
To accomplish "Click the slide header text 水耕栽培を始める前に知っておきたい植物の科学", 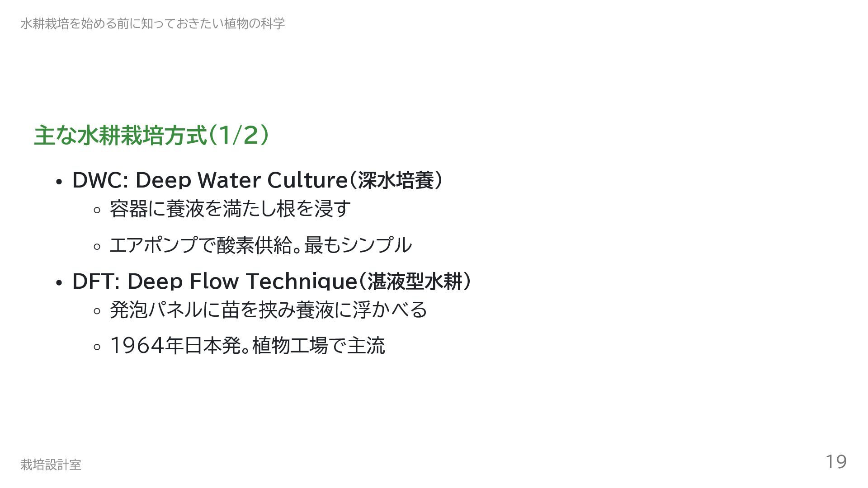I will (x=152, y=23).
